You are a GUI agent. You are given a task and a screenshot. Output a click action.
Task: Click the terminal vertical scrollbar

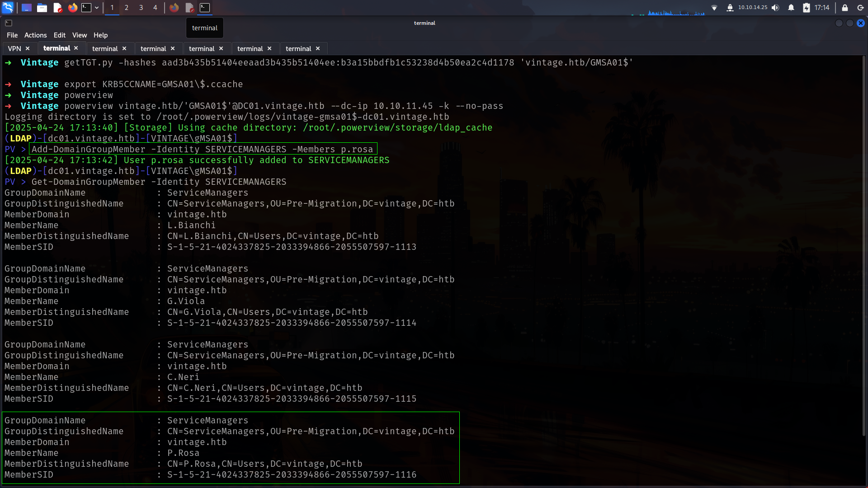(864, 246)
